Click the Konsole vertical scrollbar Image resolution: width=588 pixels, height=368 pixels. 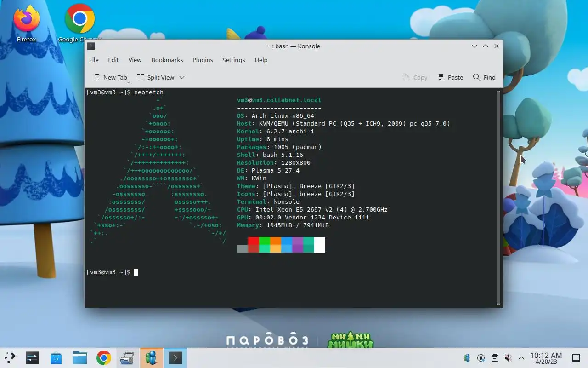[498, 197]
